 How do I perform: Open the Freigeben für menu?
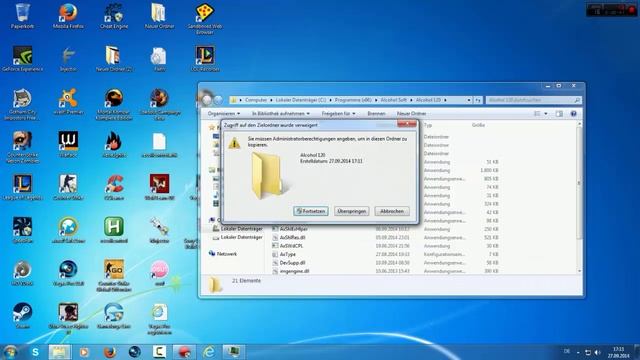338,113
